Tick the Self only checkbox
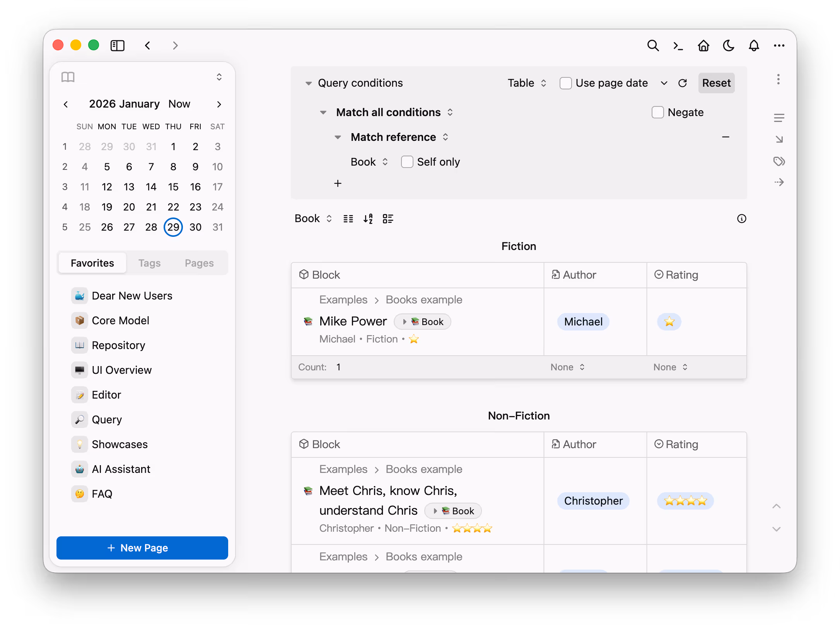The image size is (840, 630). coord(407,162)
